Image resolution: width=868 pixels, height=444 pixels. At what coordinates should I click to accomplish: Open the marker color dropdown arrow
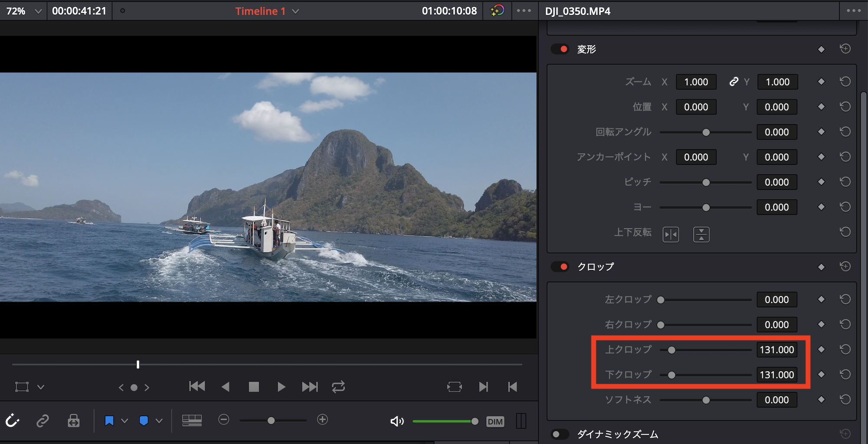159,421
